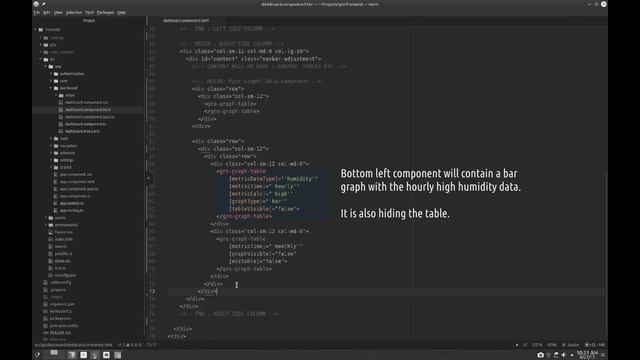Click the README.md book icon
Viewport: 640px width, 360px height.
pyautogui.click(x=46, y=333)
